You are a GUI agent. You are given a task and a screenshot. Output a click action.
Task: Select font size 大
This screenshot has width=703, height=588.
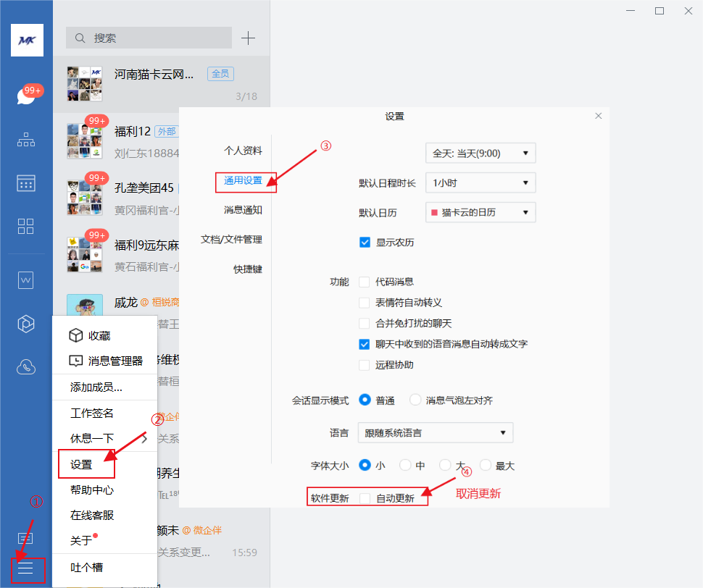445,466
